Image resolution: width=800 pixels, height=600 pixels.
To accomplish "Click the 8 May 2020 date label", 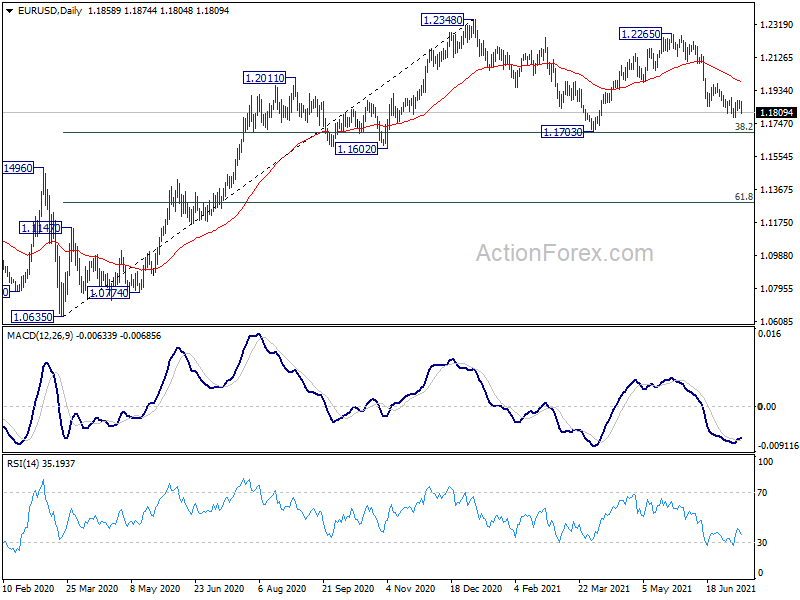I will coord(155,589).
